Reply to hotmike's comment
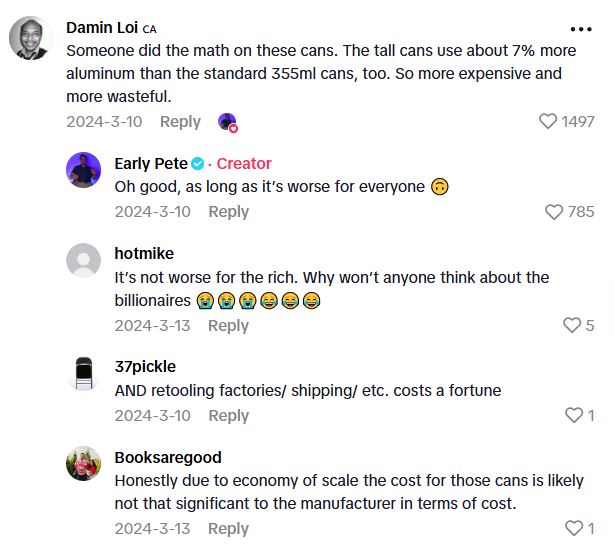 coord(228,325)
